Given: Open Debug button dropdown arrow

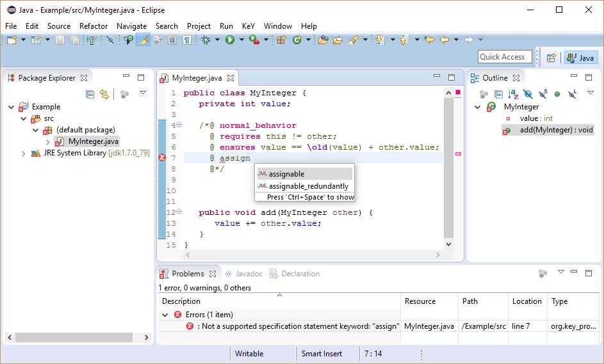Looking at the screenshot, I should coord(217,40).
